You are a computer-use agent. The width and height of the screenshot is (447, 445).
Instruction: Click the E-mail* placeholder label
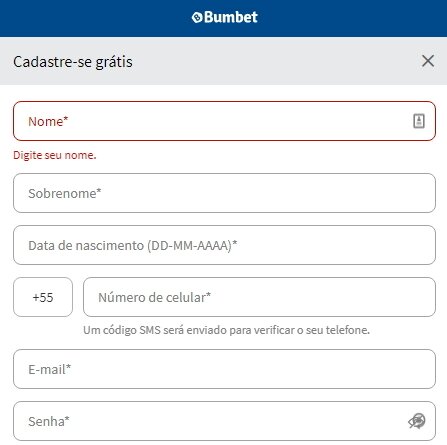50,369
